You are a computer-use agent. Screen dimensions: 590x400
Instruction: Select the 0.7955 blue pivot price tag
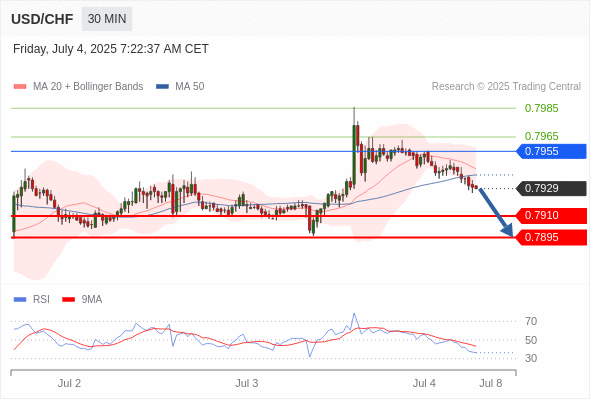(551, 151)
